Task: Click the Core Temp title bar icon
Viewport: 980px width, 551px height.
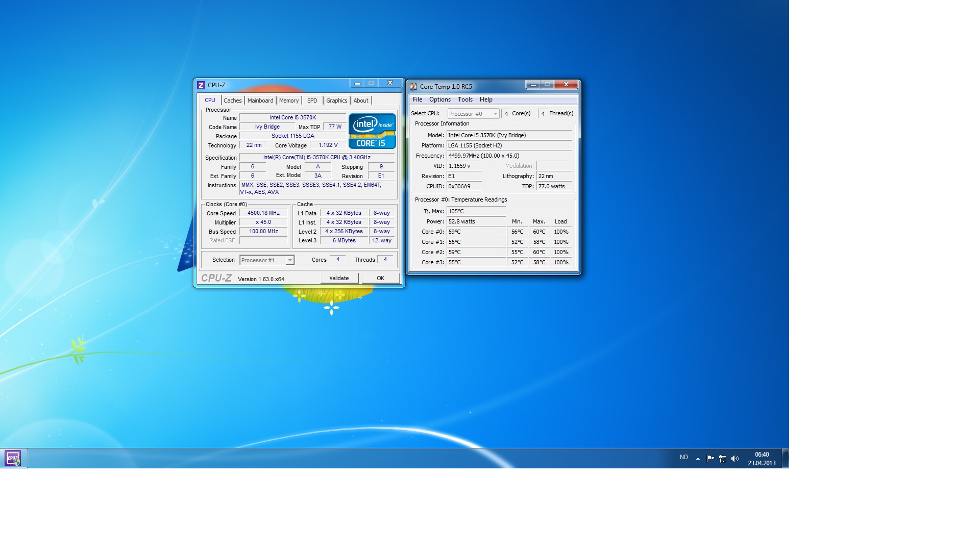Action: [413, 87]
